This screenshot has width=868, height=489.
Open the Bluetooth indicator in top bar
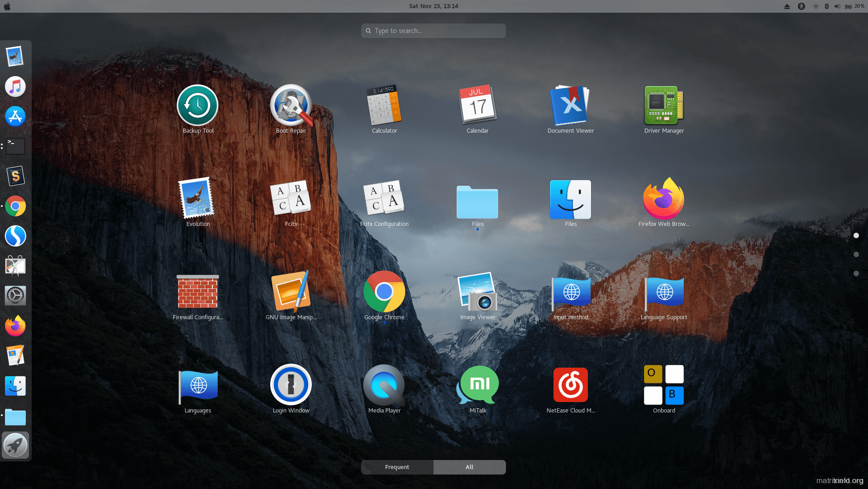[x=827, y=6]
